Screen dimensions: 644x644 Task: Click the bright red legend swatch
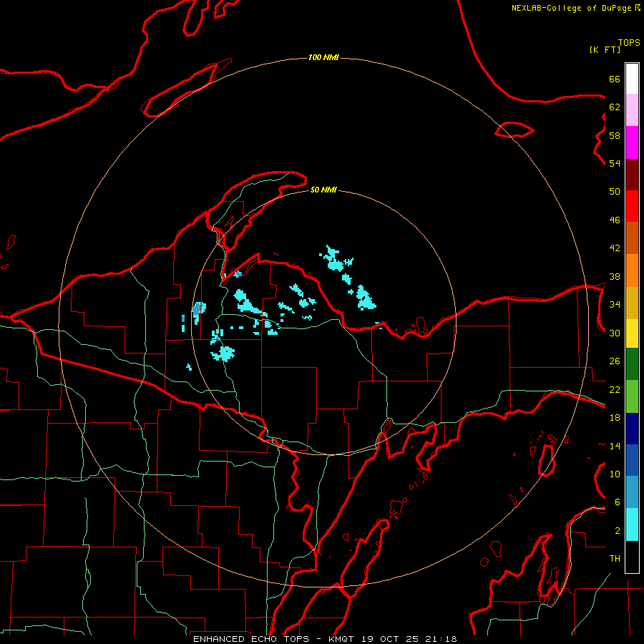click(632, 206)
